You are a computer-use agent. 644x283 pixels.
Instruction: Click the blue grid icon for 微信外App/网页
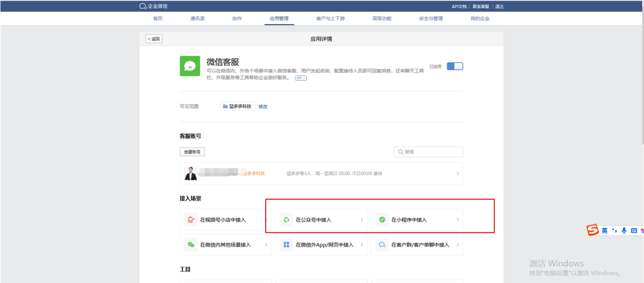click(286, 245)
